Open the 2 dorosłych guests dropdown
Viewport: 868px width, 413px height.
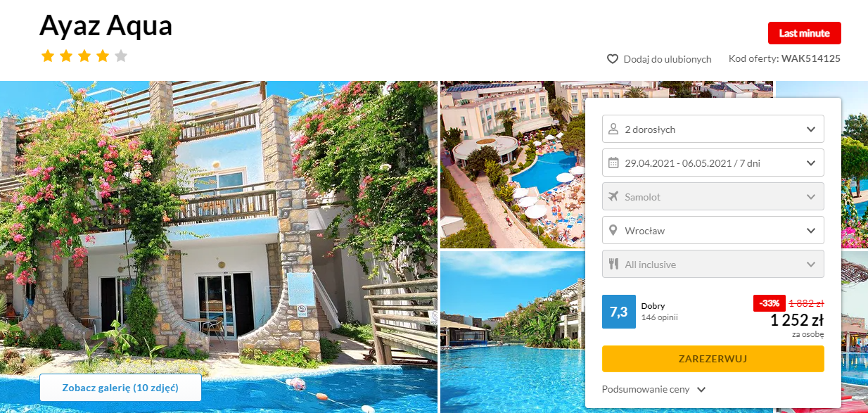(x=713, y=129)
